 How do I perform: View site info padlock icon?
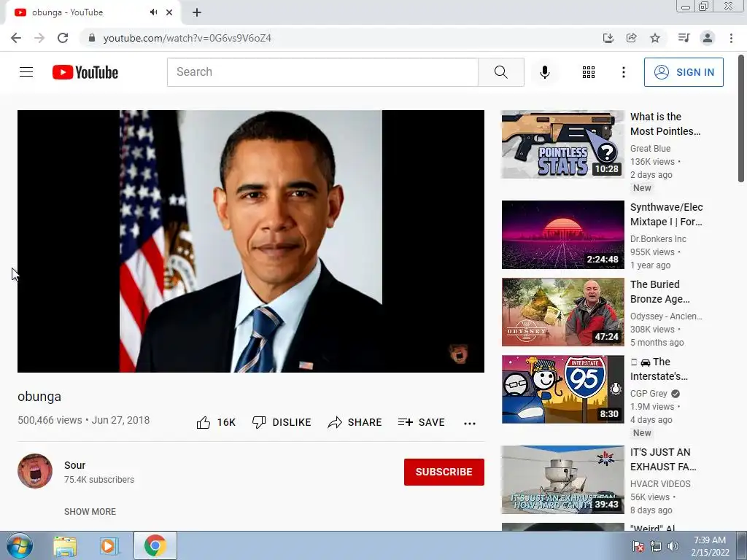point(91,38)
